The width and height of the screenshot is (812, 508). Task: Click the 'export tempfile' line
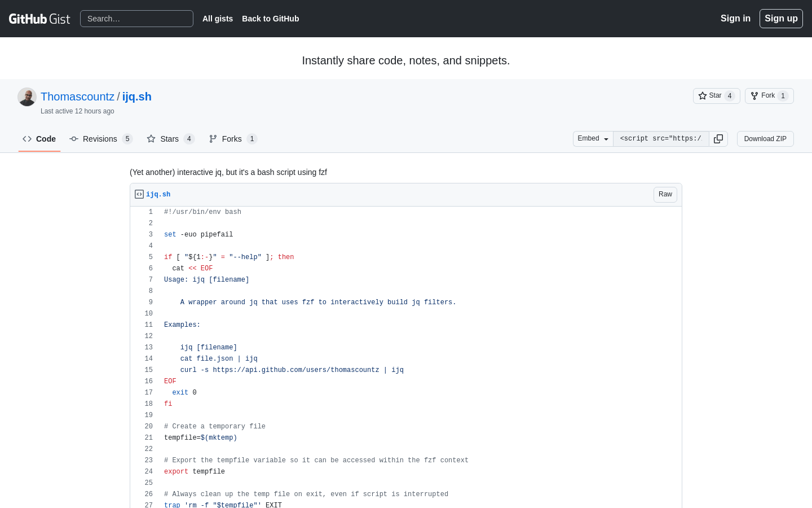click(x=195, y=472)
